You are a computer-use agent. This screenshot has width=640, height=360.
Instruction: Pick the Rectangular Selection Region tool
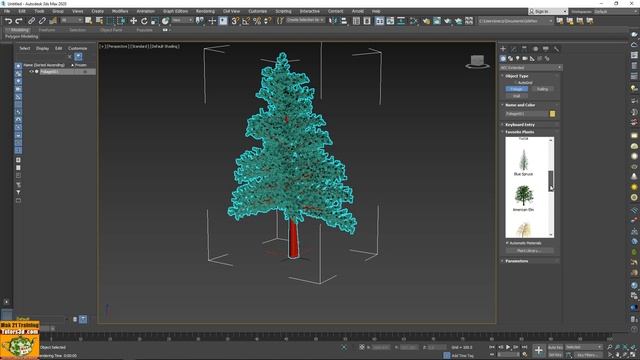(110, 21)
